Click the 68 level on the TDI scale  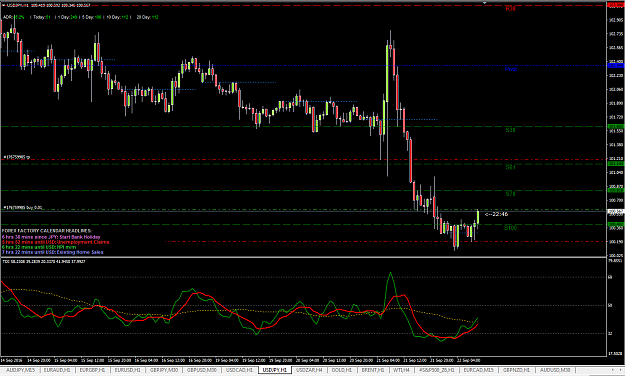click(610, 277)
